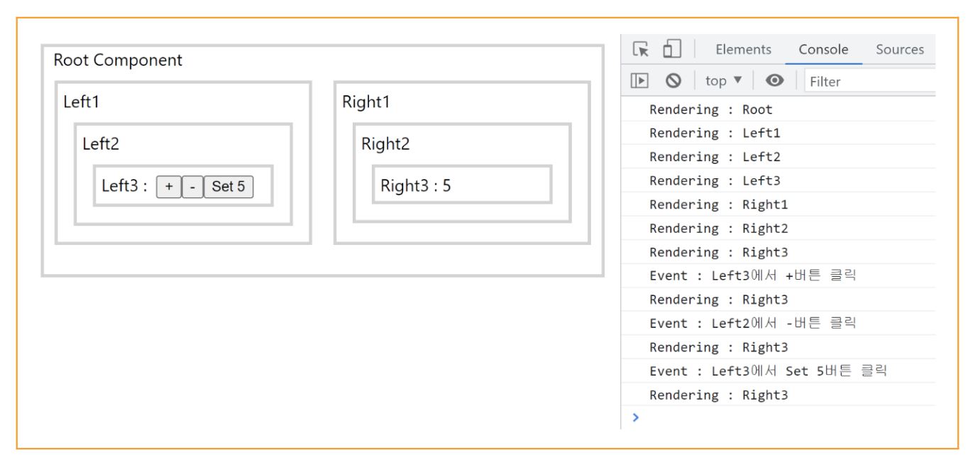Click the Right1 box label
Viewport: 980px width, 465px height.
[x=366, y=102]
